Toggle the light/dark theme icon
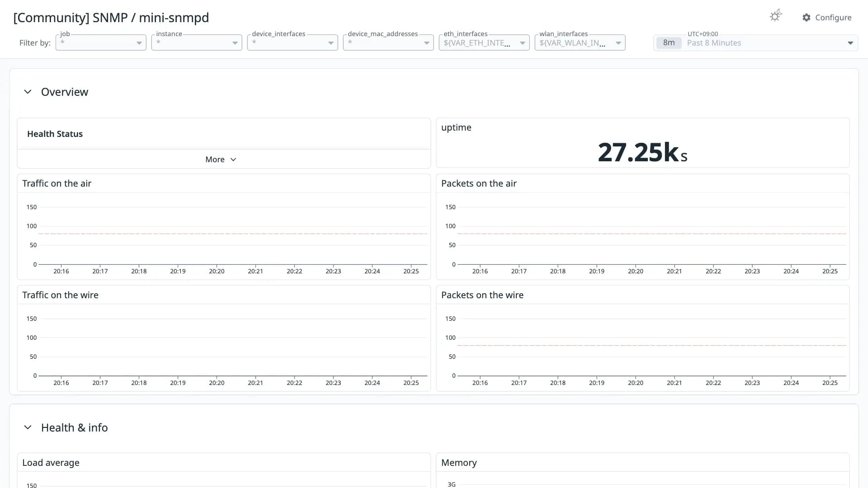Viewport: 868px width, 488px height. [x=776, y=16]
